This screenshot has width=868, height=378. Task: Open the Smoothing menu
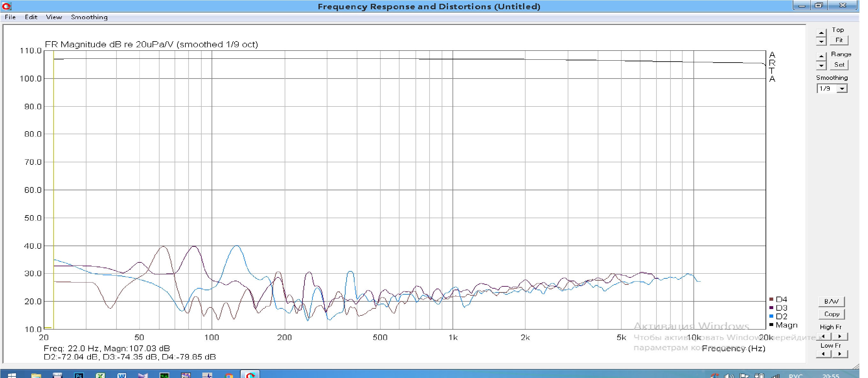click(89, 17)
